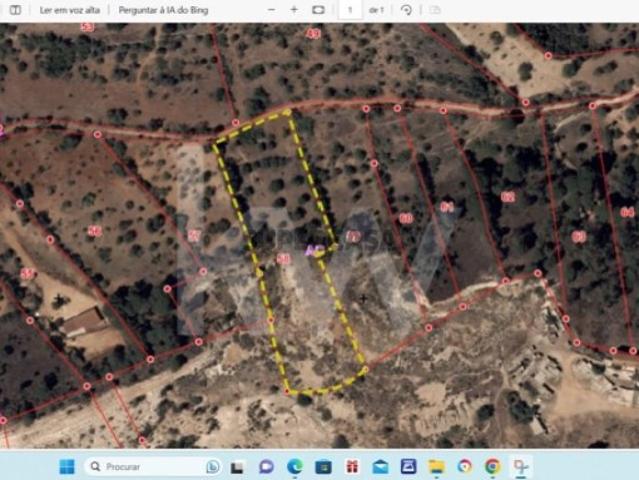639x480 pixels.
Task: Launch Microsoft Edge from taskbar
Action: pyautogui.click(x=295, y=466)
